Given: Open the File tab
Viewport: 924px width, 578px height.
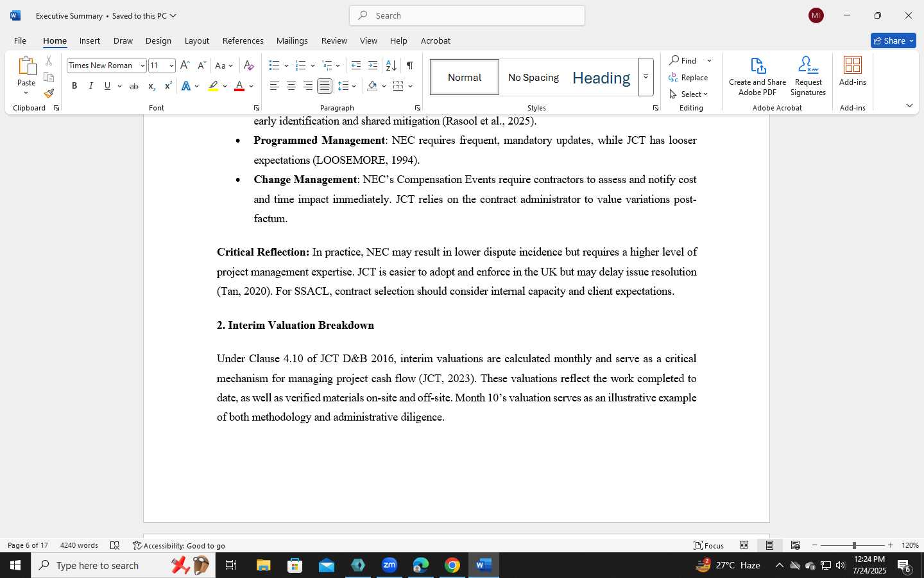Looking at the screenshot, I should click(20, 40).
